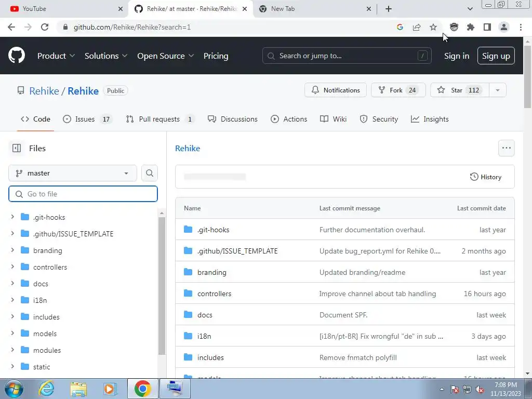Open the Security tab
532x399 pixels.
click(x=379, y=119)
